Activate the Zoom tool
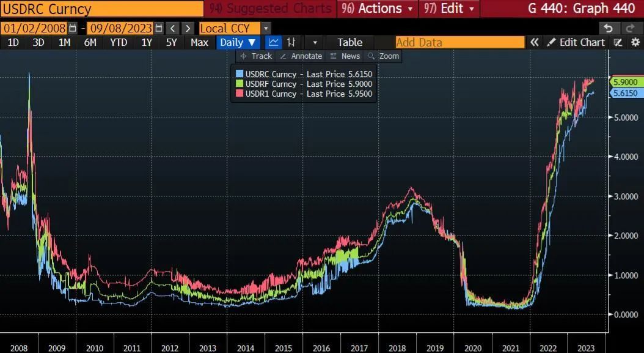The width and height of the screenshot is (644, 353). tap(383, 56)
